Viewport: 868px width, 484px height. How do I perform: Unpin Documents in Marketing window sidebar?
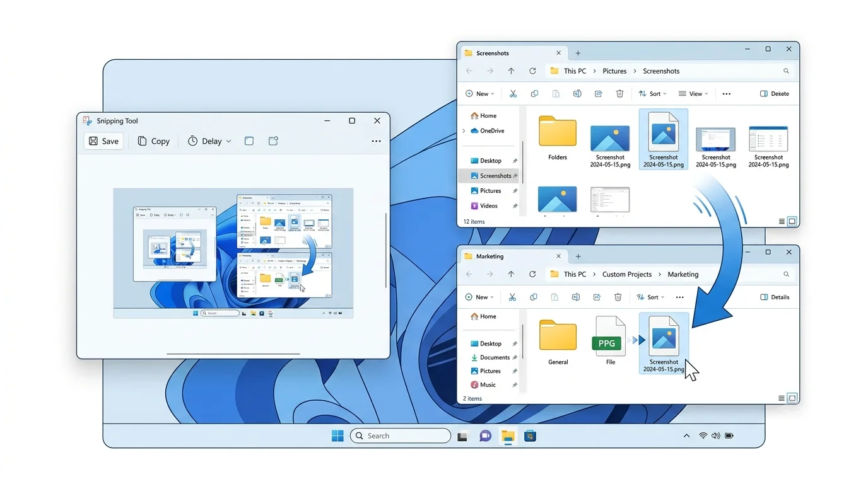point(515,357)
